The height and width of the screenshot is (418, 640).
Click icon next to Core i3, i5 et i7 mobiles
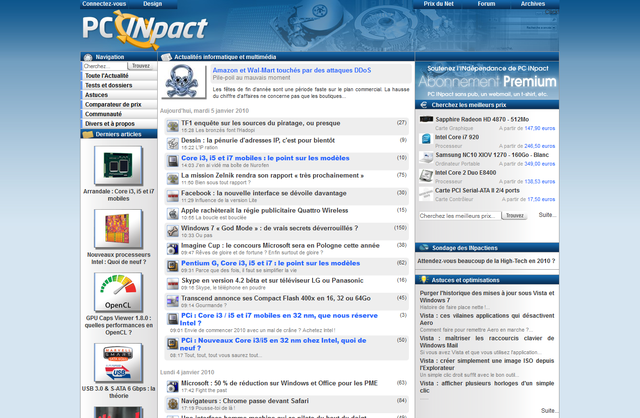(x=173, y=161)
